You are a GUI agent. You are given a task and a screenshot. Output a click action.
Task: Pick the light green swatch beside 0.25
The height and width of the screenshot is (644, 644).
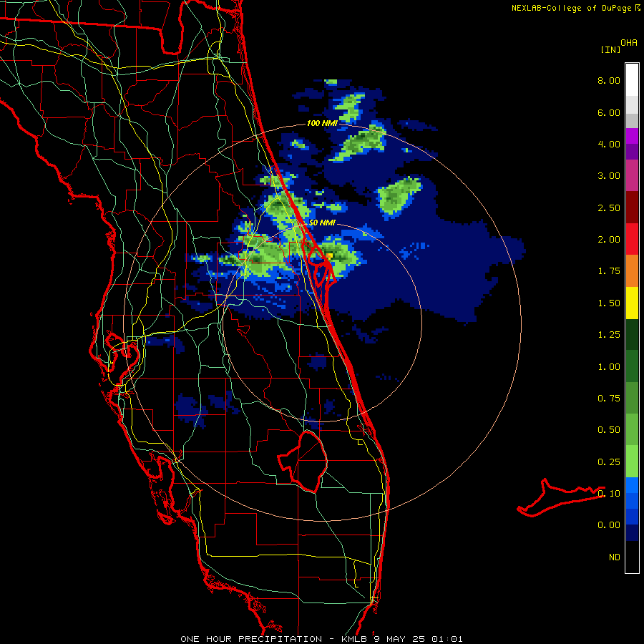632,462
